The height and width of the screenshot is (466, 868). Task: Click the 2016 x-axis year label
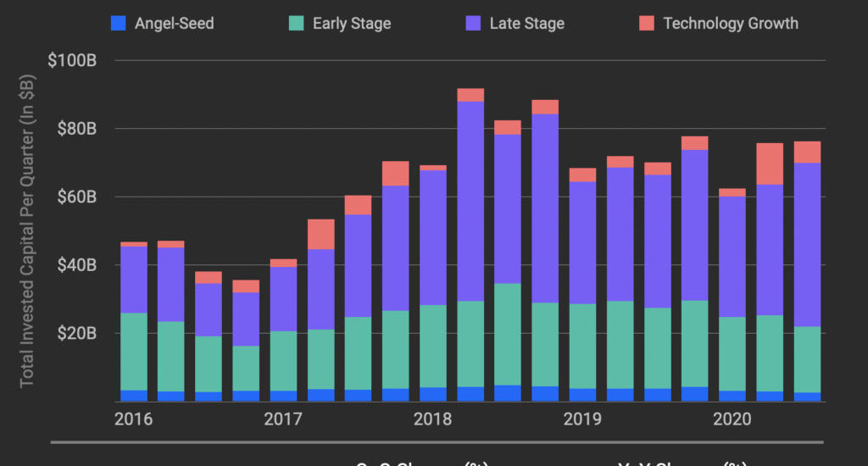pos(134,419)
